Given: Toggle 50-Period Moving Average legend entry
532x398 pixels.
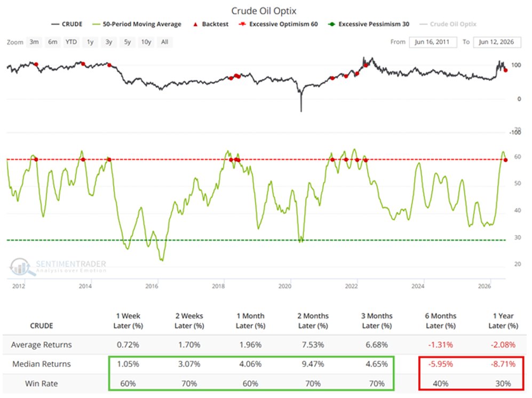Looking at the screenshot, I should [x=137, y=24].
